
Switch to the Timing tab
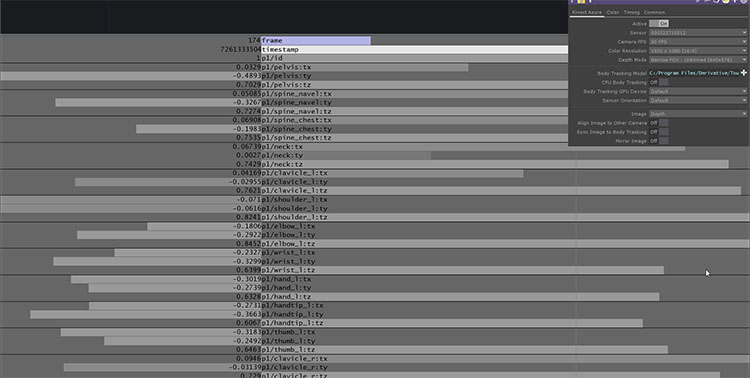pyautogui.click(x=631, y=12)
